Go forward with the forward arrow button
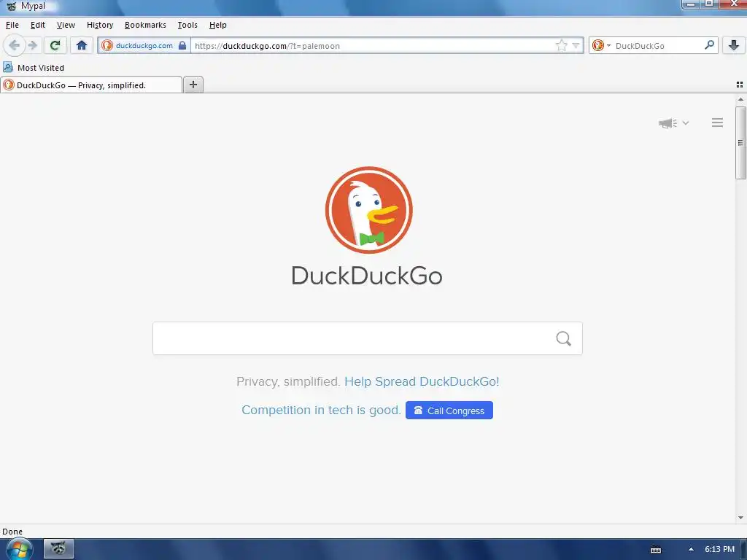 [32, 46]
